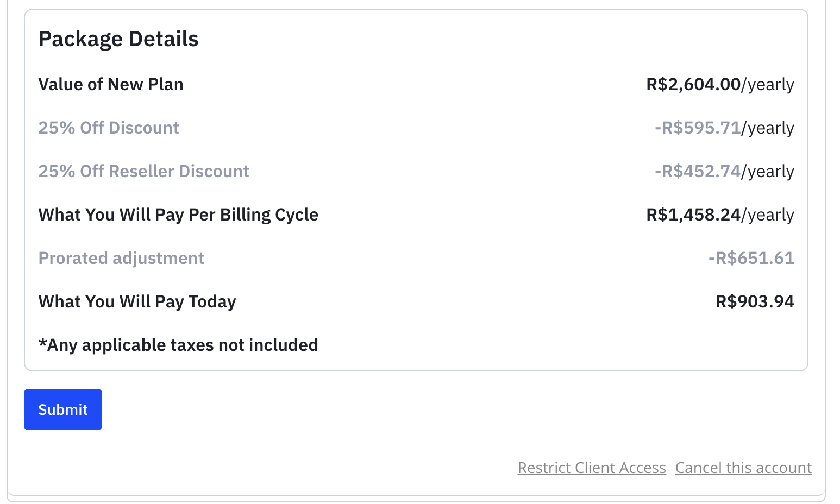Click the What You Will Pay Today label

tap(137, 301)
